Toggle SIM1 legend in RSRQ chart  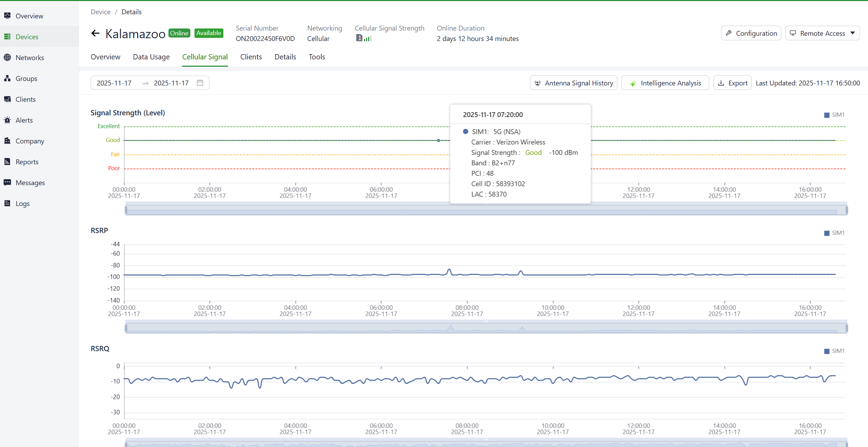point(834,351)
